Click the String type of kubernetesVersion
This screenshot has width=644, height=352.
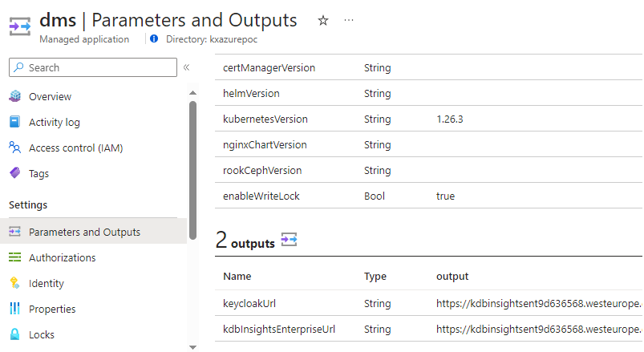point(378,119)
